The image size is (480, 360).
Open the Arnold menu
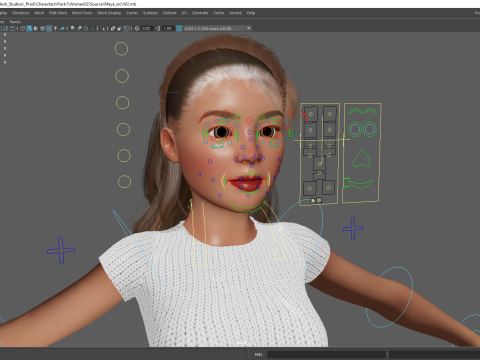[x=235, y=13]
